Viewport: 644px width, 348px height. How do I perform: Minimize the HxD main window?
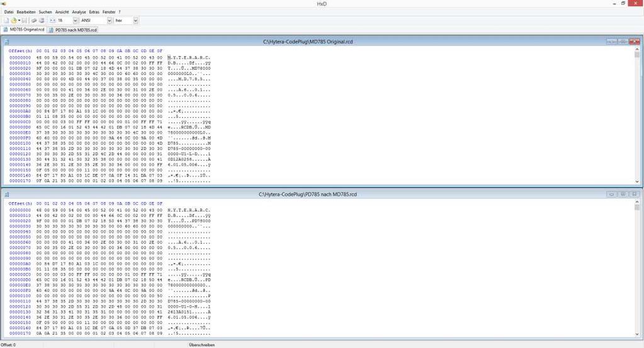pos(614,3)
